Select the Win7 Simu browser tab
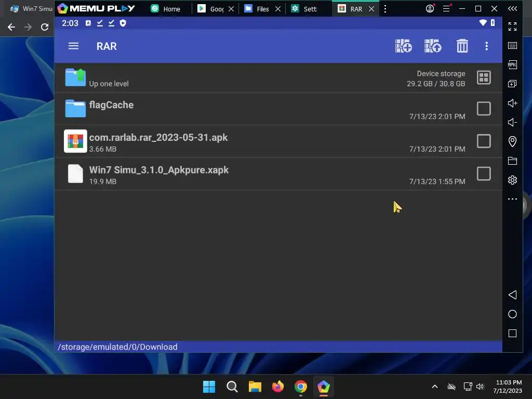Image resolution: width=532 pixels, height=399 pixels. (31, 9)
